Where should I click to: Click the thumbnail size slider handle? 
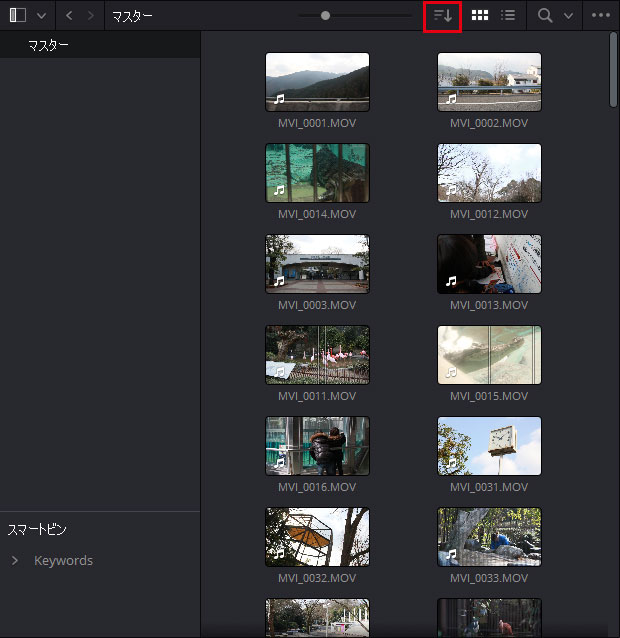325,16
